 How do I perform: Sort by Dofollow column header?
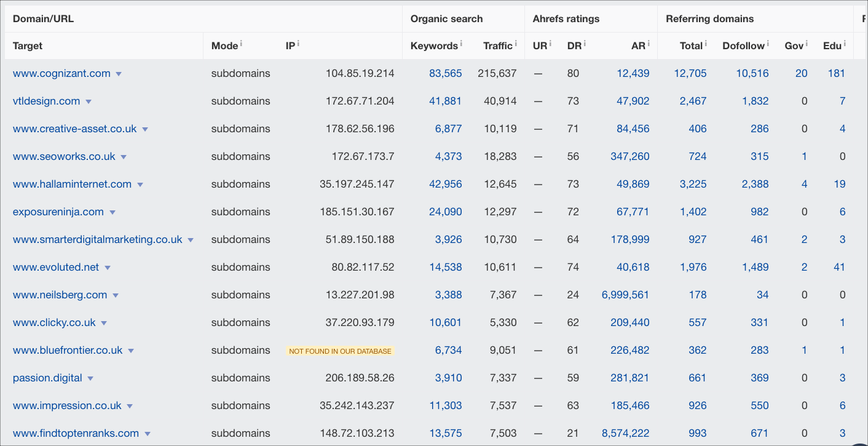[x=743, y=46]
